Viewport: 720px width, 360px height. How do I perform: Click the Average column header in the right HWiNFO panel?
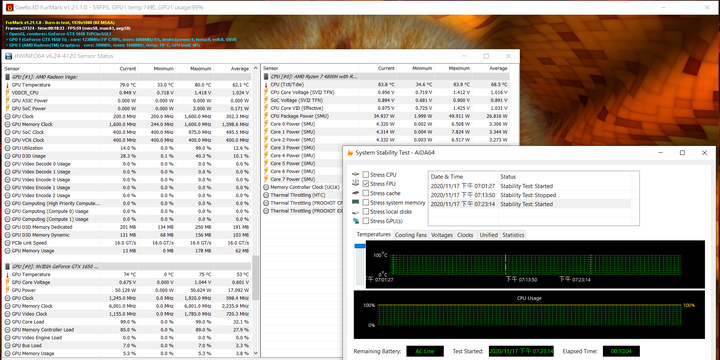tap(490, 68)
